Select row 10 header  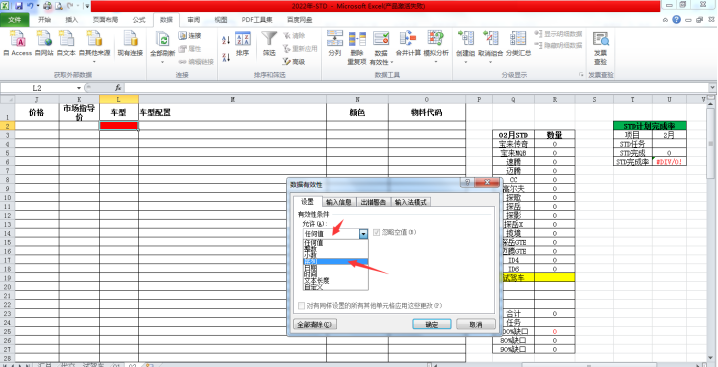pos(7,197)
